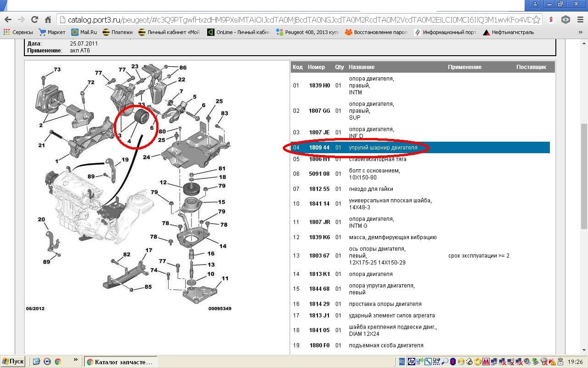Launch media player from quick launch
The height and width of the screenshot is (368, 588).
[47, 362]
